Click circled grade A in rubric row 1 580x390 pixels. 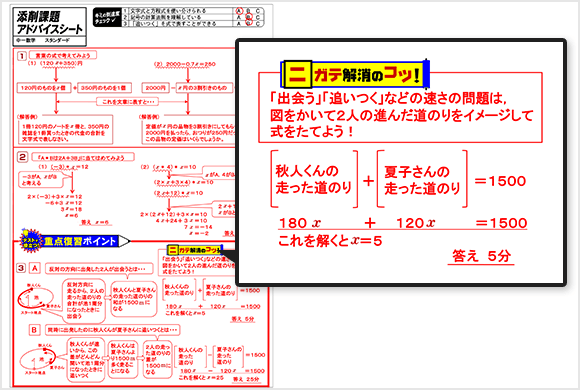(x=239, y=11)
